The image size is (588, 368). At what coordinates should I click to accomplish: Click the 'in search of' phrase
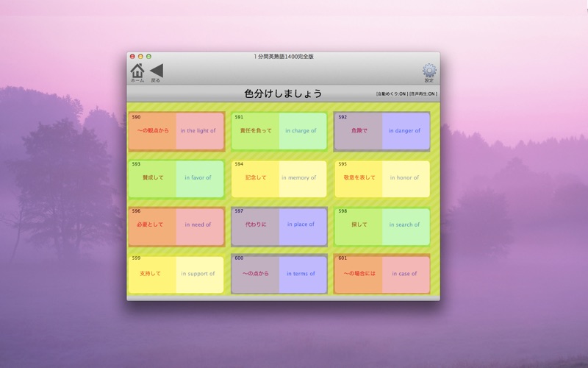404,224
